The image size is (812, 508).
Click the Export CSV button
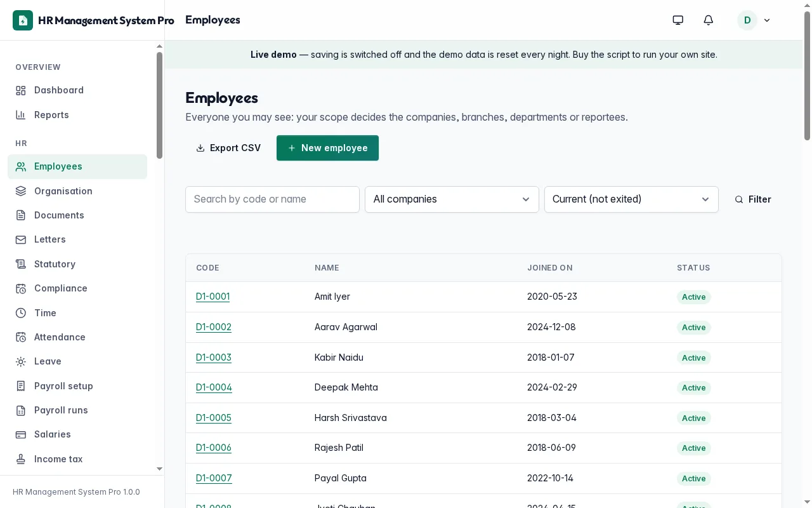point(228,148)
